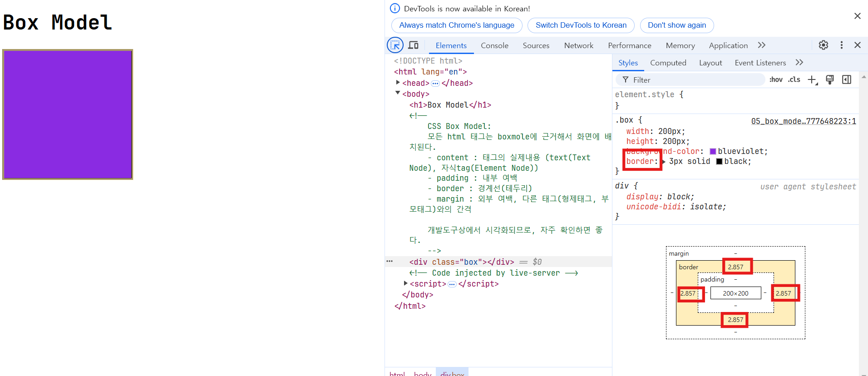
Task: Open the Sources tab
Action: coord(536,45)
